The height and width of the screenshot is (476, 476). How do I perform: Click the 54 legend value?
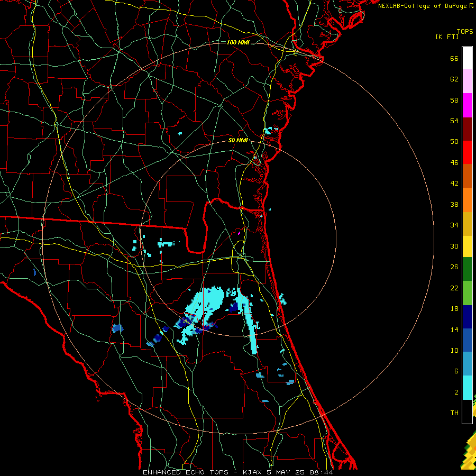pyautogui.click(x=454, y=121)
